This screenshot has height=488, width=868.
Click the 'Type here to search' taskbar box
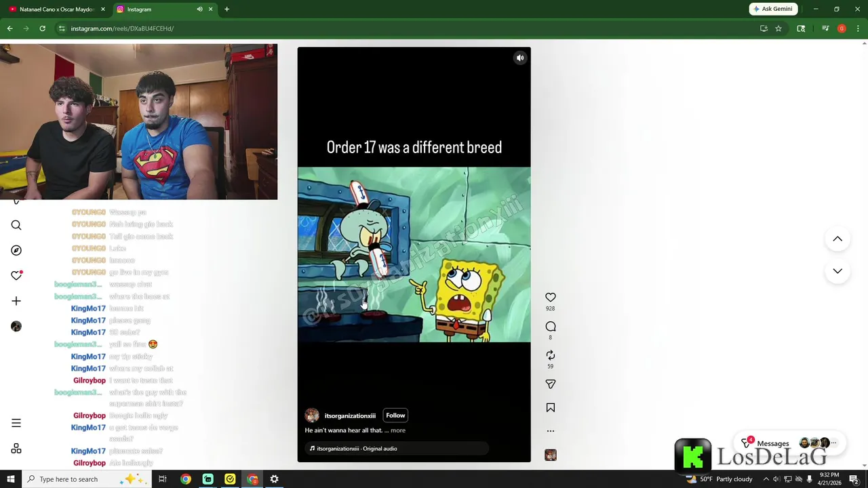tap(86, 479)
